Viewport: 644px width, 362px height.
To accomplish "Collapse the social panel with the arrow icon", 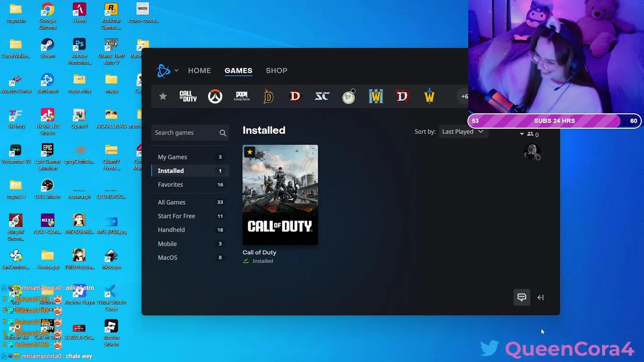I will click(x=540, y=297).
